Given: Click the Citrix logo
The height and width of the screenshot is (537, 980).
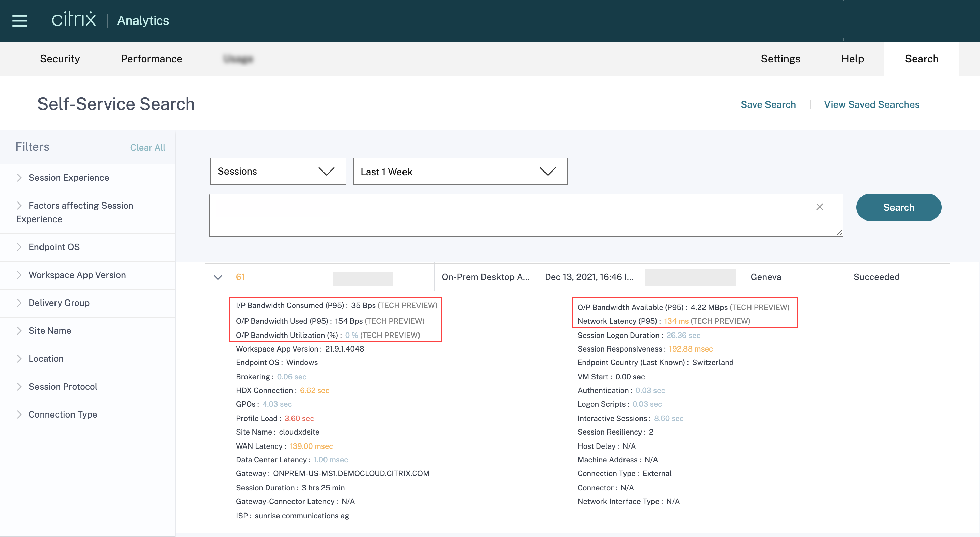Looking at the screenshot, I should point(74,20).
